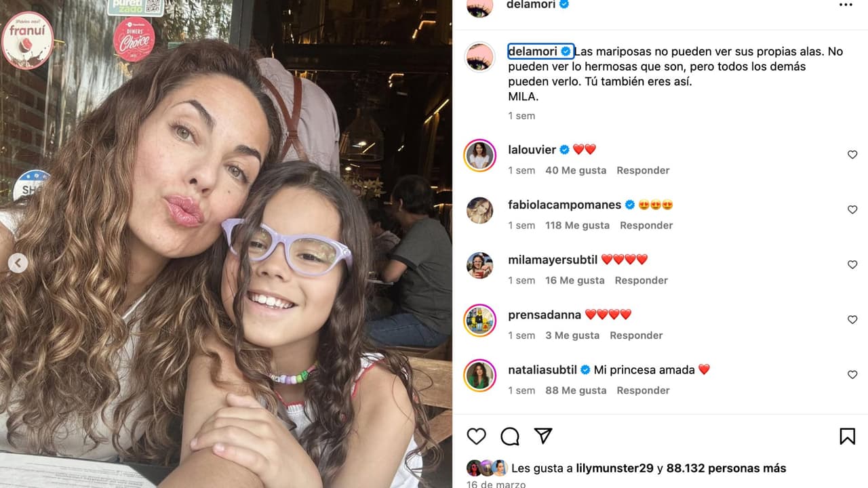The height and width of the screenshot is (488, 868).
Task: Like nataliasubtil's comment heart
Action: click(x=852, y=374)
